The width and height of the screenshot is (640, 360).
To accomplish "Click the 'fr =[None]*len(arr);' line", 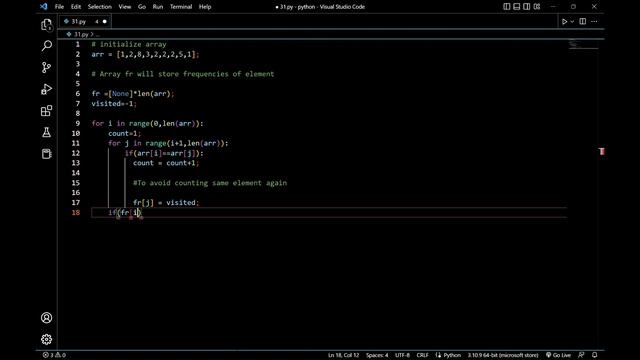I will tap(133, 93).
